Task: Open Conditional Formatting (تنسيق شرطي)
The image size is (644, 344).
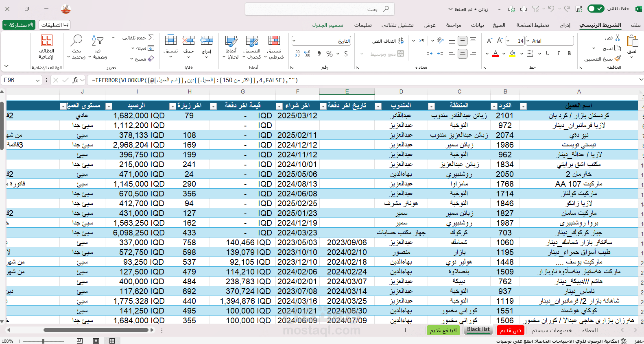Action: click(x=274, y=47)
